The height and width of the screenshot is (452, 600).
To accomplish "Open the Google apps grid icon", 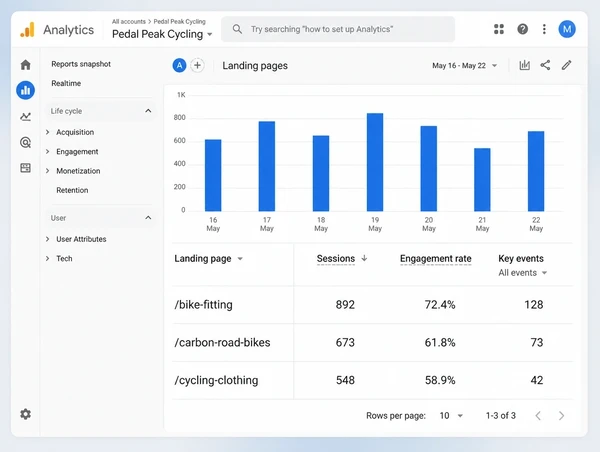I will pyautogui.click(x=499, y=29).
